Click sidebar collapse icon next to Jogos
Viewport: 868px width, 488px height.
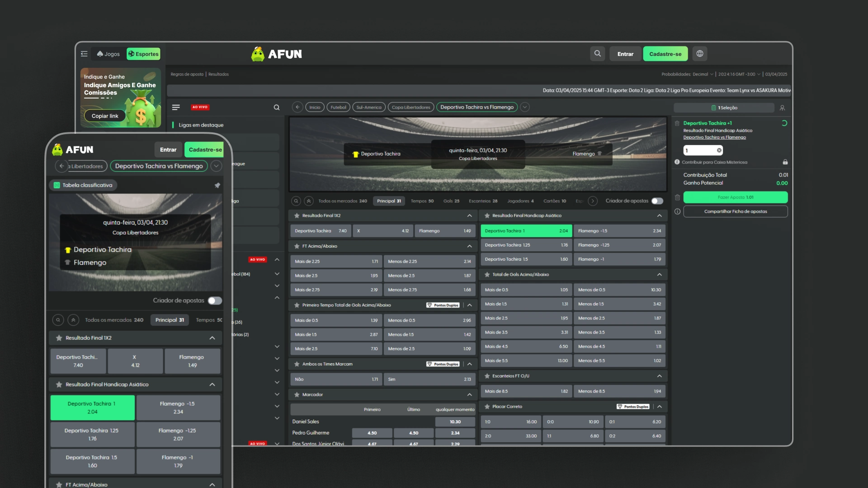(84, 54)
